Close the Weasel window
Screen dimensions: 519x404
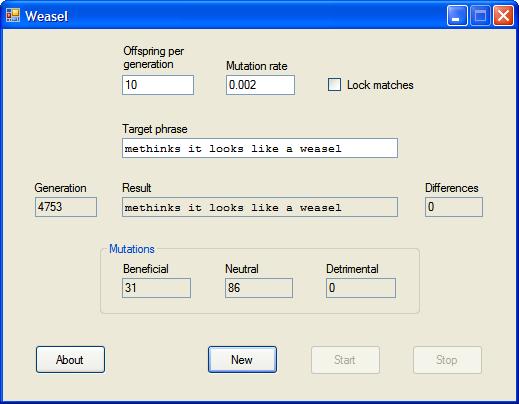click(503, 16)
